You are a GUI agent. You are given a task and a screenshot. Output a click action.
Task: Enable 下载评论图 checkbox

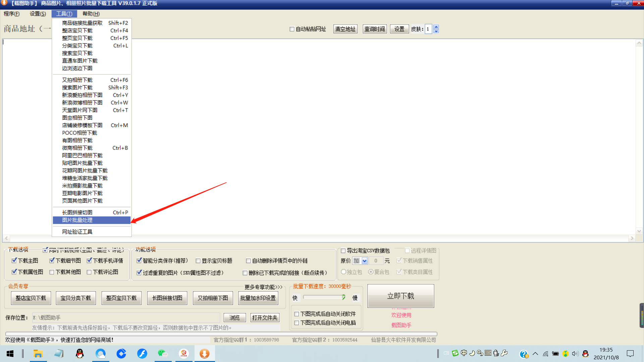tap(89, 272)
